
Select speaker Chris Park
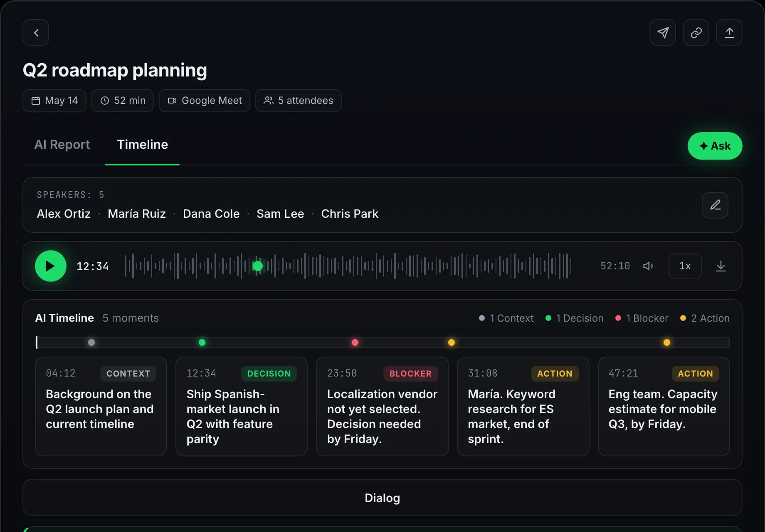(350, 214)
